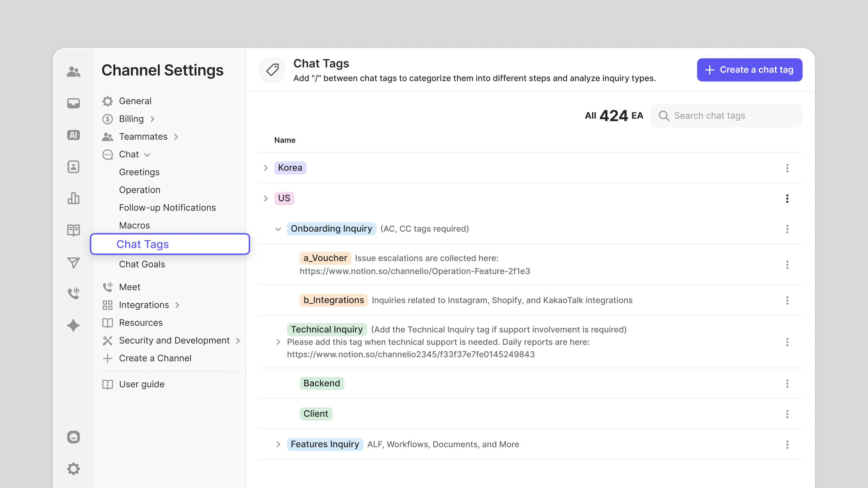The image size is (868, 488).
Task: Expand the Korea tag group
Action: click(266, 168)
